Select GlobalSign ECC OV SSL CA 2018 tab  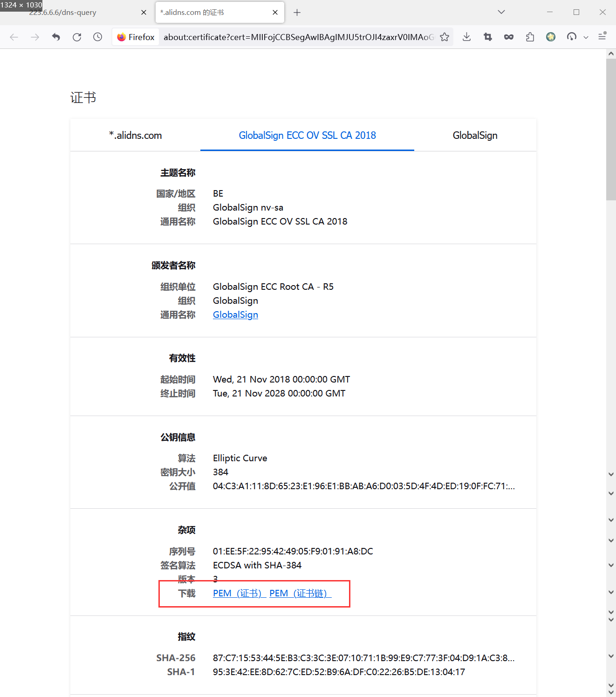point(307,136)
